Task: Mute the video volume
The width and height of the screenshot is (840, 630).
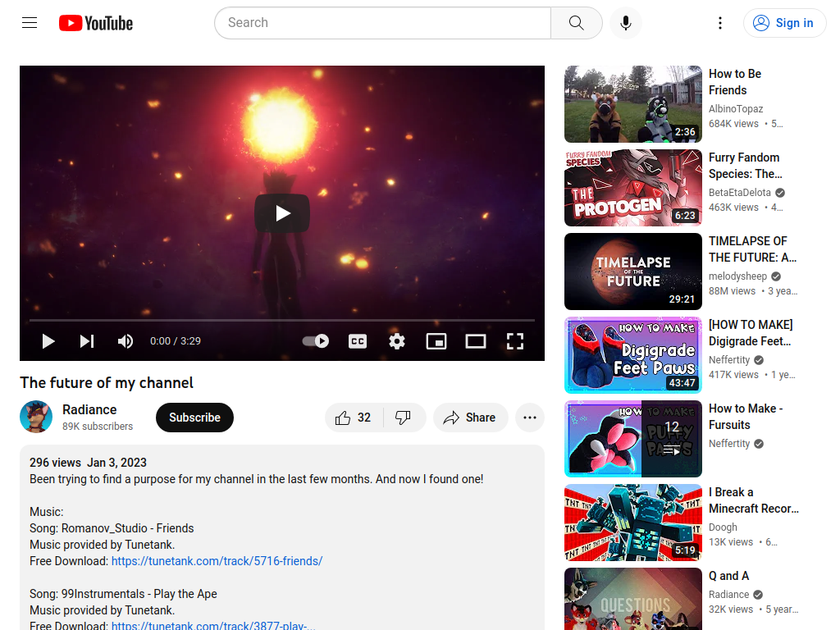Action: (x=126, y=341)
